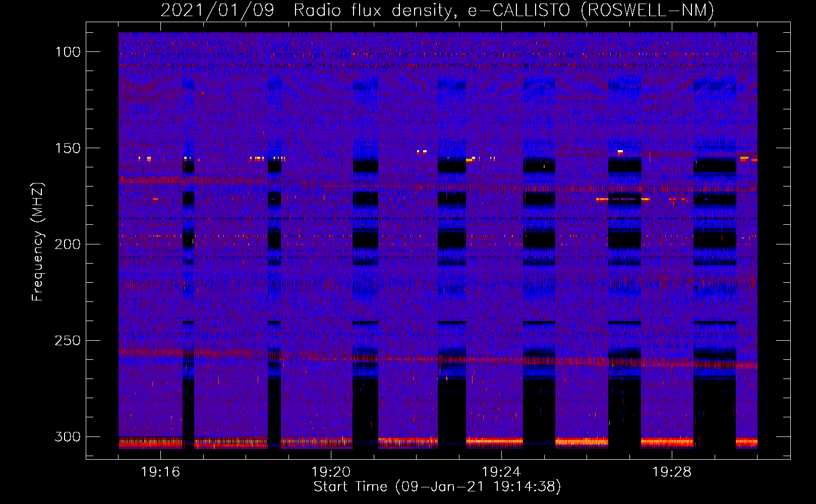Click the '19:28' time tick label
The image size is (816, 504).
click(672, 472)
